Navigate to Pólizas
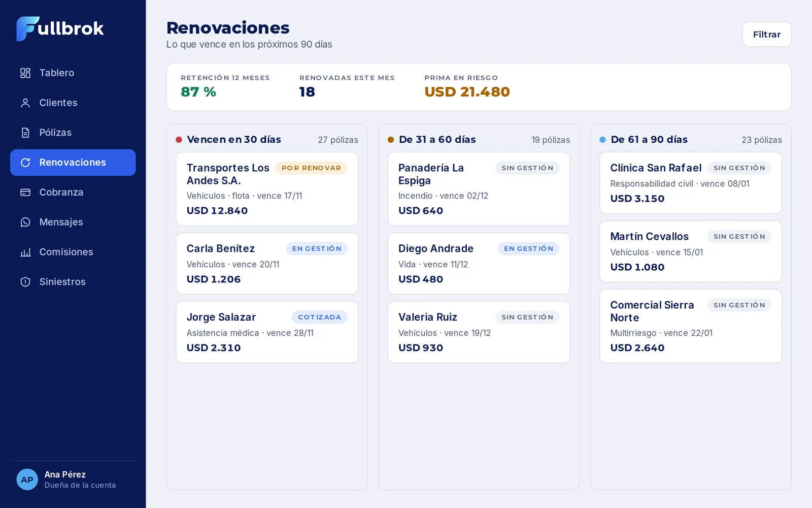This screenshot has height=508, width=812. coord(73,133)
